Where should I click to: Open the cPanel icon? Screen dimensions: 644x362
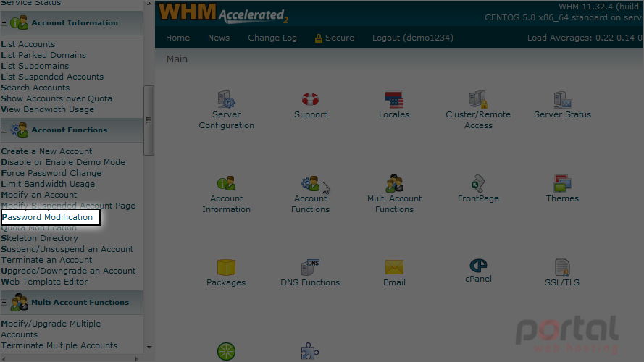478,265
